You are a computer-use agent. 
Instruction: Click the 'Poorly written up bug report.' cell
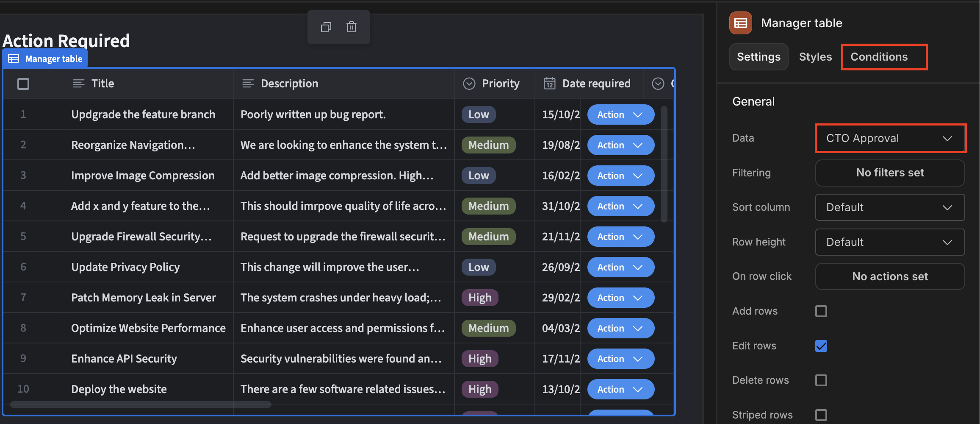[x=343, y=114]
